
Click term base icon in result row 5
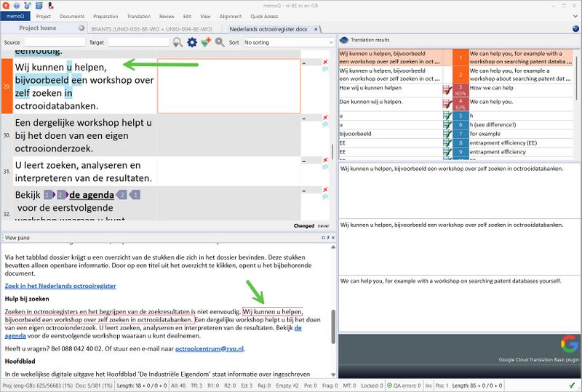[x=447, y=116]
